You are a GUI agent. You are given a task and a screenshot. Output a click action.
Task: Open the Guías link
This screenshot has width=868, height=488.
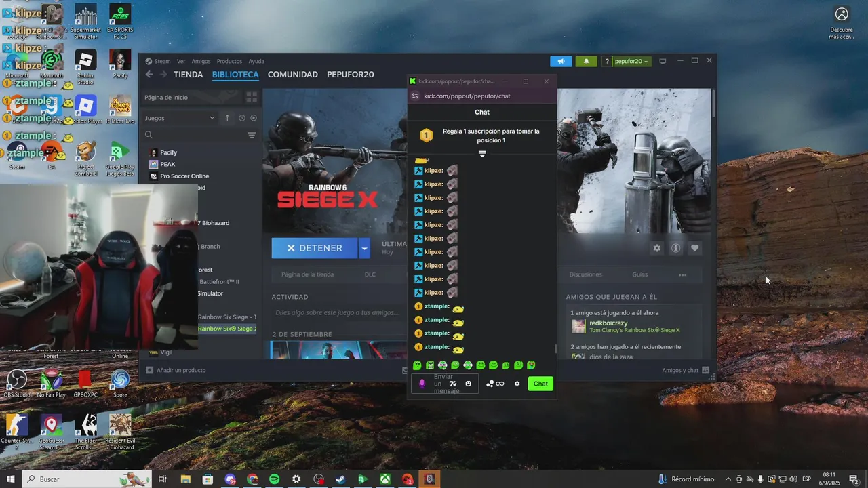[x=639, y=274]
